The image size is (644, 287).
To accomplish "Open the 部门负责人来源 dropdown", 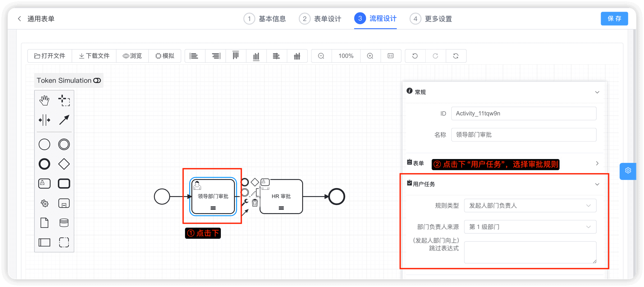I will pos(530,226).
